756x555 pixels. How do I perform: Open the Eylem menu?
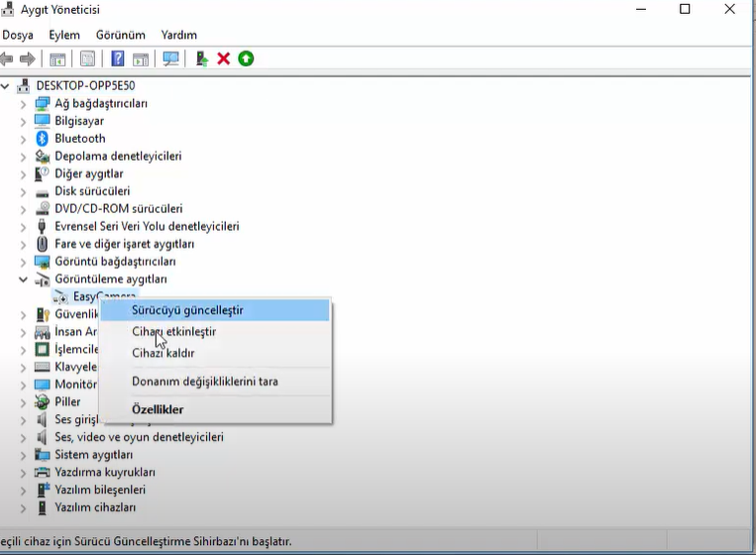click(x=64, y=35)
